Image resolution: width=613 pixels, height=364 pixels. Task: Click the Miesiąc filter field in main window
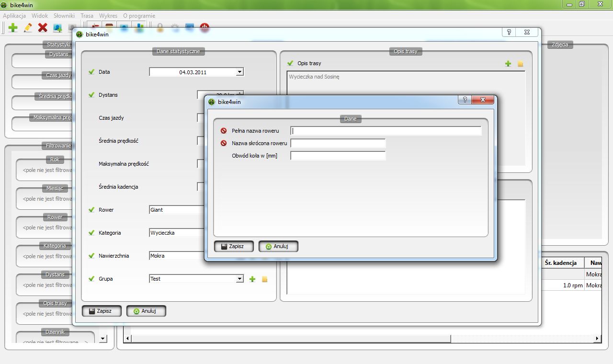tap(47, 199)
